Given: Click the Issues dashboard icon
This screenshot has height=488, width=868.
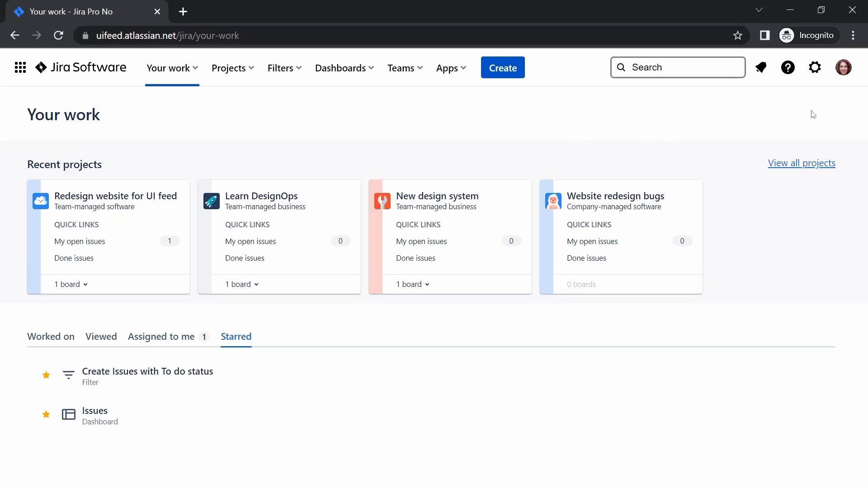Looking at the screenshot, I should (69, 414).
